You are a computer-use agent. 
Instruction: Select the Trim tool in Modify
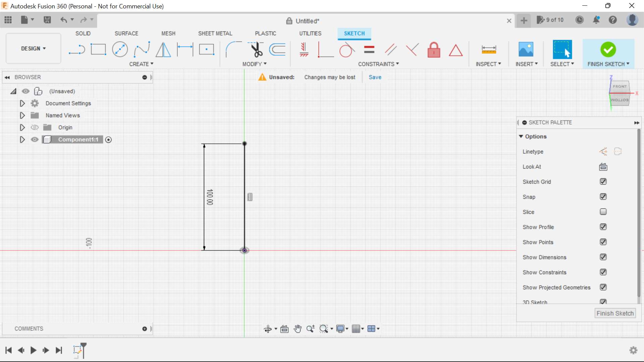pos(255,50)
